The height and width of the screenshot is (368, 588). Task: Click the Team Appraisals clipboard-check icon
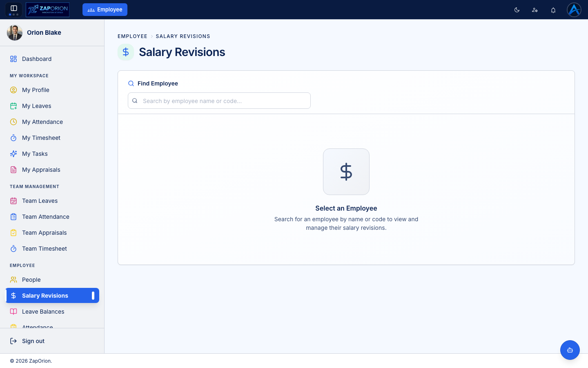pos(13,233)
